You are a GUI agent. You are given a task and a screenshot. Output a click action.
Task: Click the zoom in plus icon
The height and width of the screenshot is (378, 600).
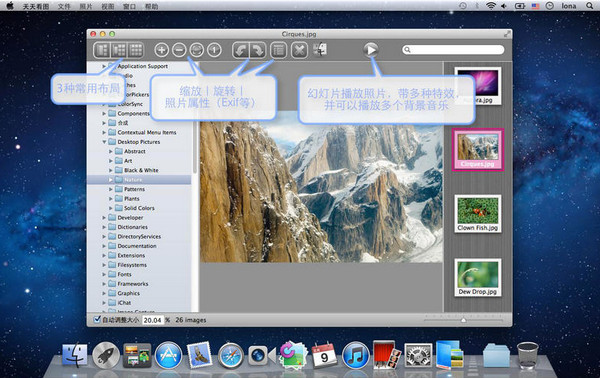click(x=161, y=50)
